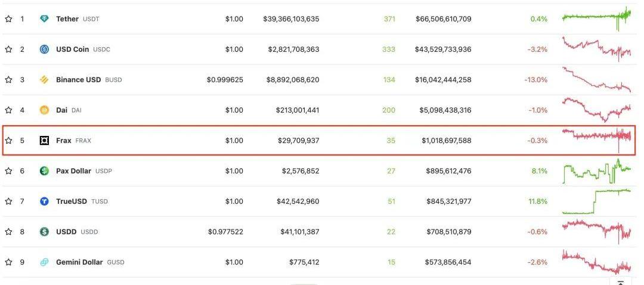Viewport: 644px width, 285px height.
Task: Add Gemini Dollar to watchlist star
Action: tap(8, 262)
